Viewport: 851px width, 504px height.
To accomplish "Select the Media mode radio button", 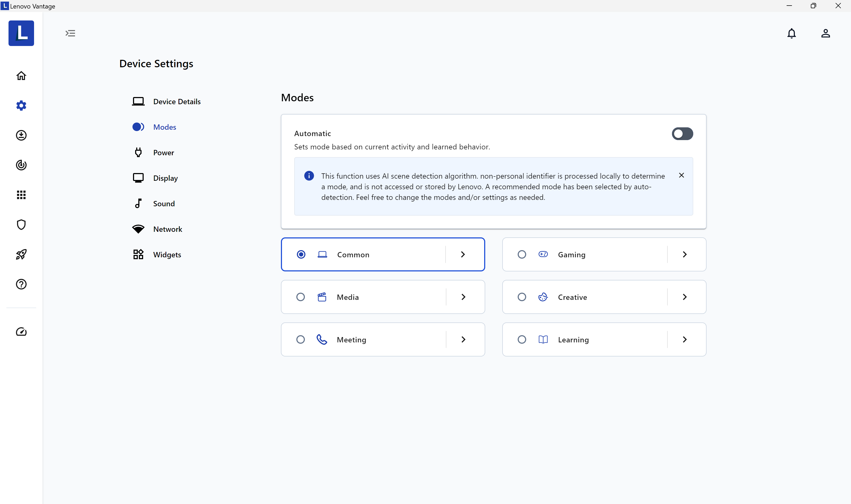I will pyautogui.click(x=300, y=297).
